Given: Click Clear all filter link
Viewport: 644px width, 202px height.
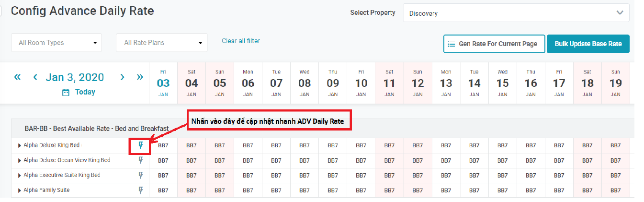Looking at the screenshot, I should pyautogui.click(x=241, y=41).
